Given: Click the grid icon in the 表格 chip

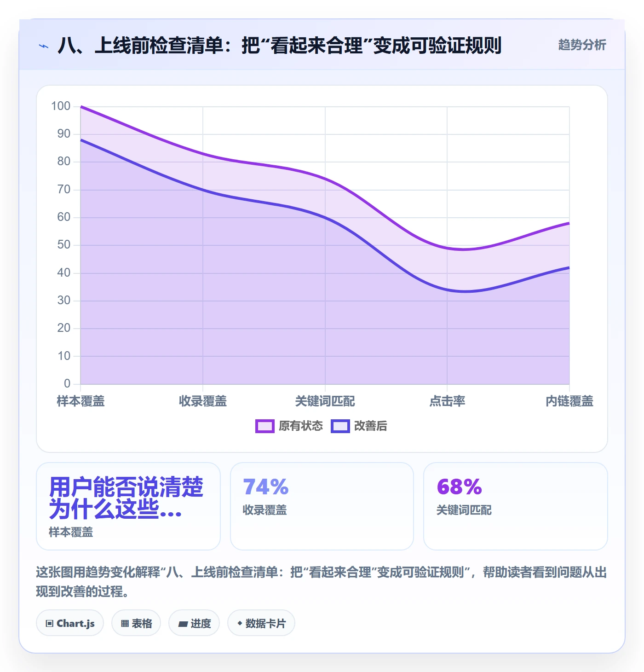Looking at the screenshot, I should [125, 624].
